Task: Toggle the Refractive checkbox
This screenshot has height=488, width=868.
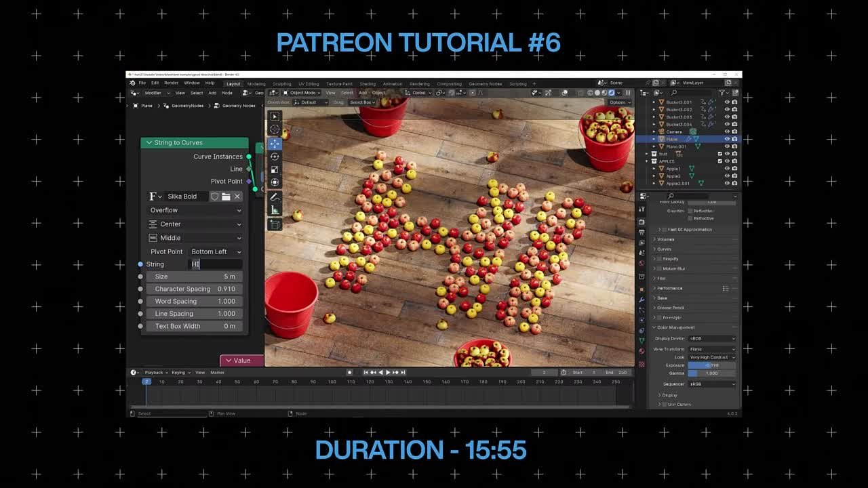Action: click(690, 218)
